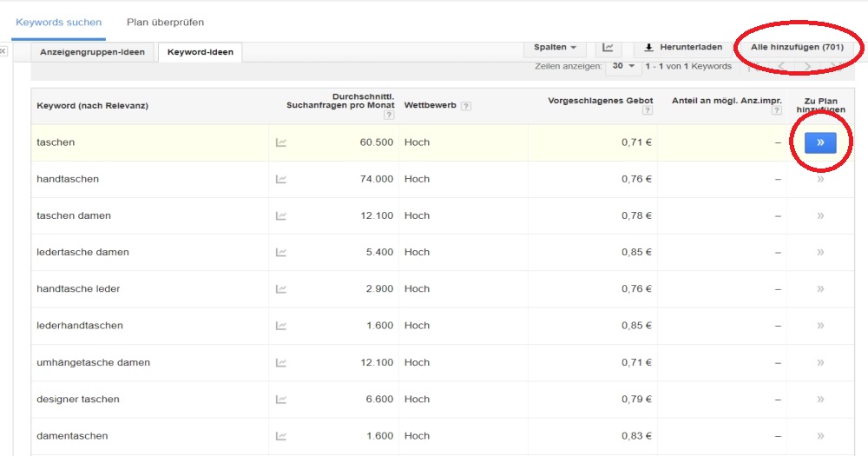This screenshot has width=868, height=456.
Task: Click keyword damentaschen
Action: pyautogui.click(x=72, y=435)
